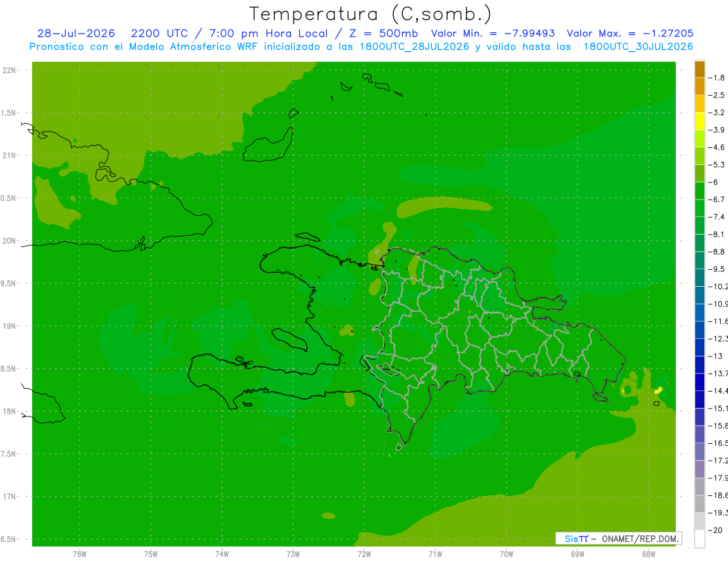Click the "75W" longitude label
Viewport: 728px width, 562px height.
pyautogui.click(x=151, y=554)
